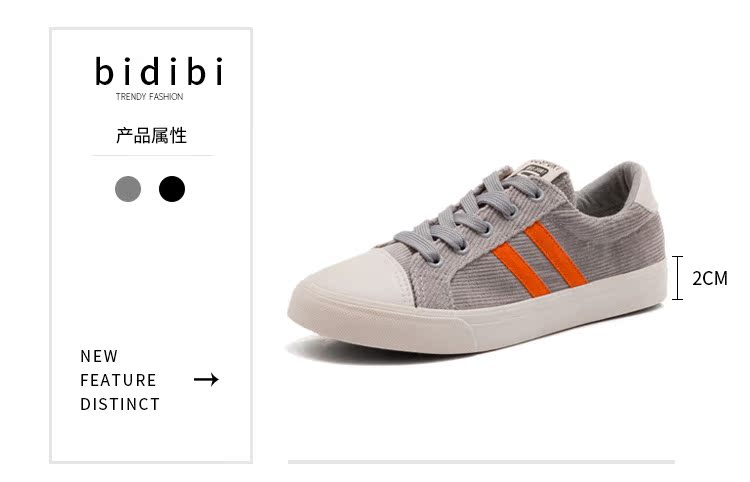750x482 pixels.
Task: Click the DISTINCT text label
Action: click(x=120, y=404)
